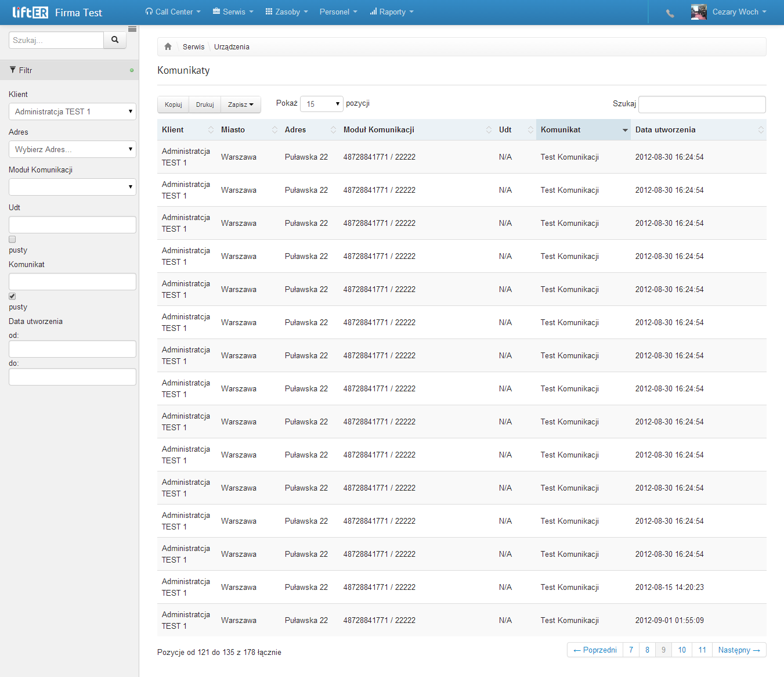Go to Poprzedni page

click(x=595, y=650)
